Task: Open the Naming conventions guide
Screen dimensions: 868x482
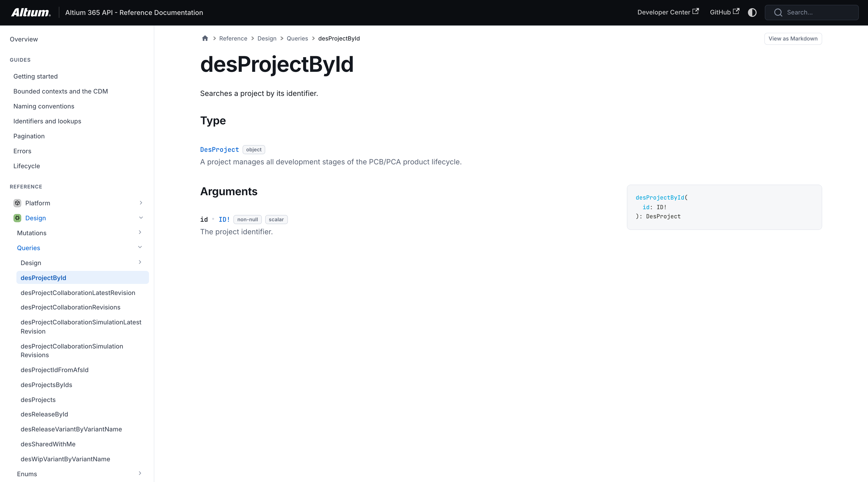Action: (x=44, y=107)
